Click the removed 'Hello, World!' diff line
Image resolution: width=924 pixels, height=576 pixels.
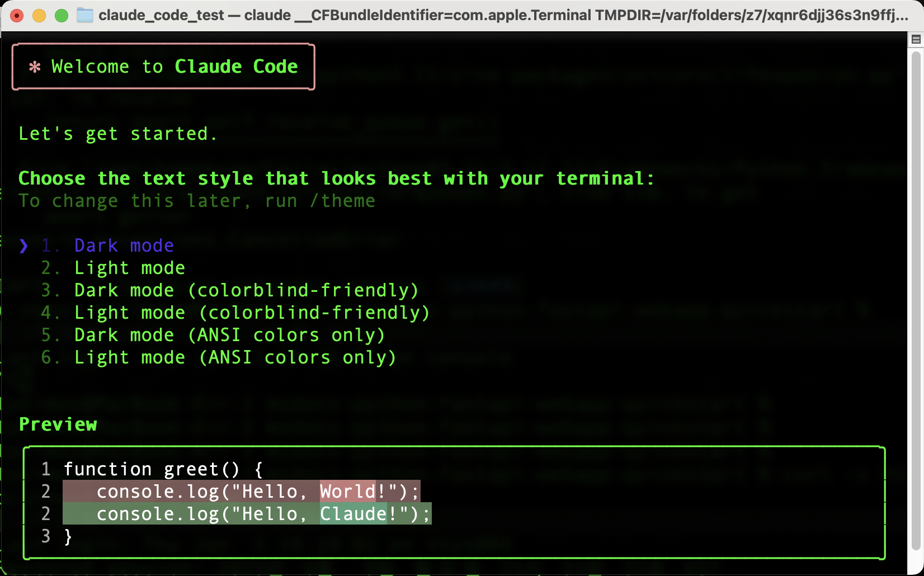click(x=241, y=492)
